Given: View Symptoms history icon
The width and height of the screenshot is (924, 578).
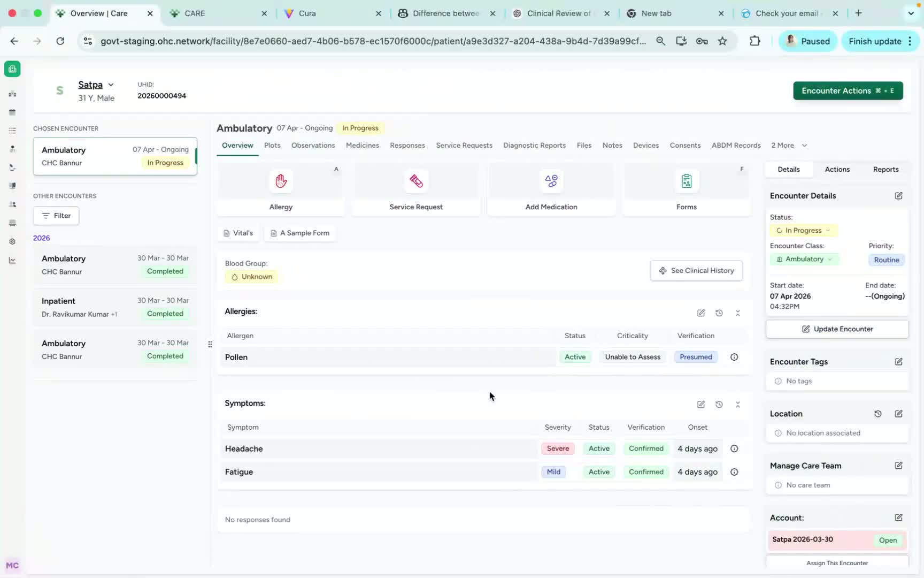Looking at the screenshot, I should click(719, 405).
